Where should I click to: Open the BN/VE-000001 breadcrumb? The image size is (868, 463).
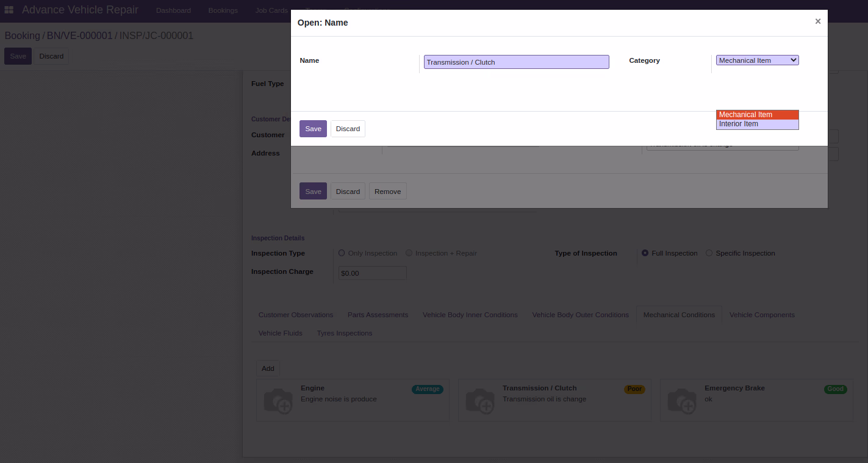click(79, 36)
